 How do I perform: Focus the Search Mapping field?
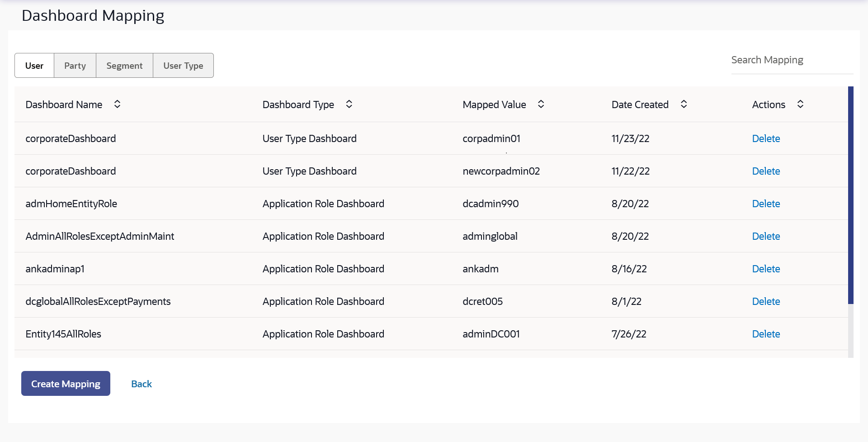792,60
